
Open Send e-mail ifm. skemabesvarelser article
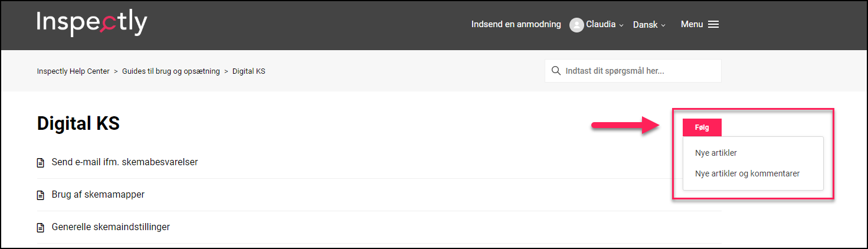(125, 162)
